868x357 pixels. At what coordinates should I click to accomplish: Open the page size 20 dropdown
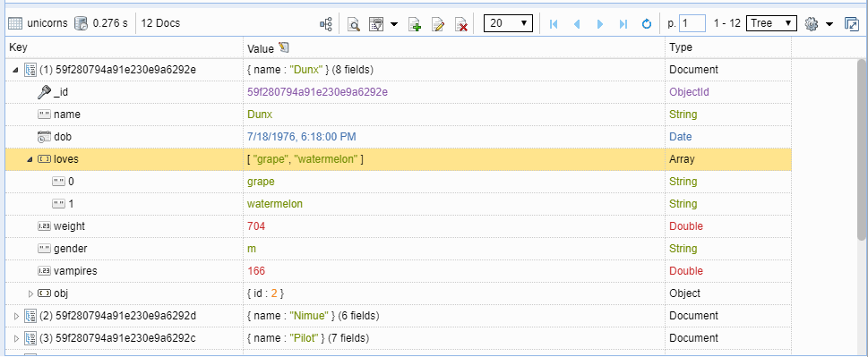[x=508, y=23]
